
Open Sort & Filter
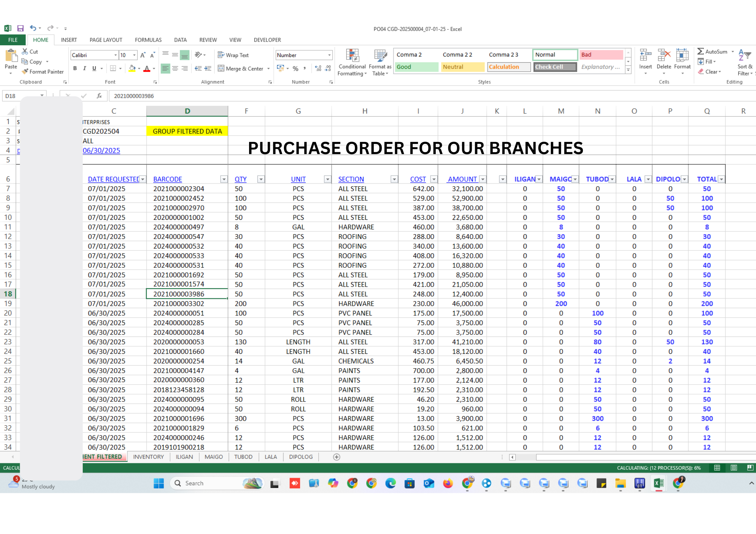coord(745,62)
